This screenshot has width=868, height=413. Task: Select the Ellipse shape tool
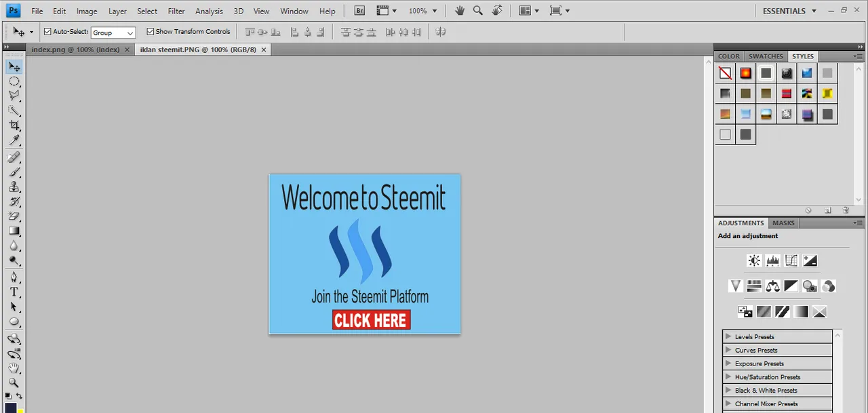14,322
